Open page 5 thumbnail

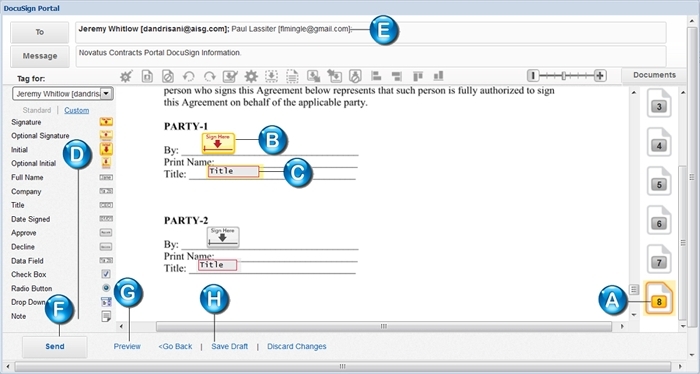point(659,181)
